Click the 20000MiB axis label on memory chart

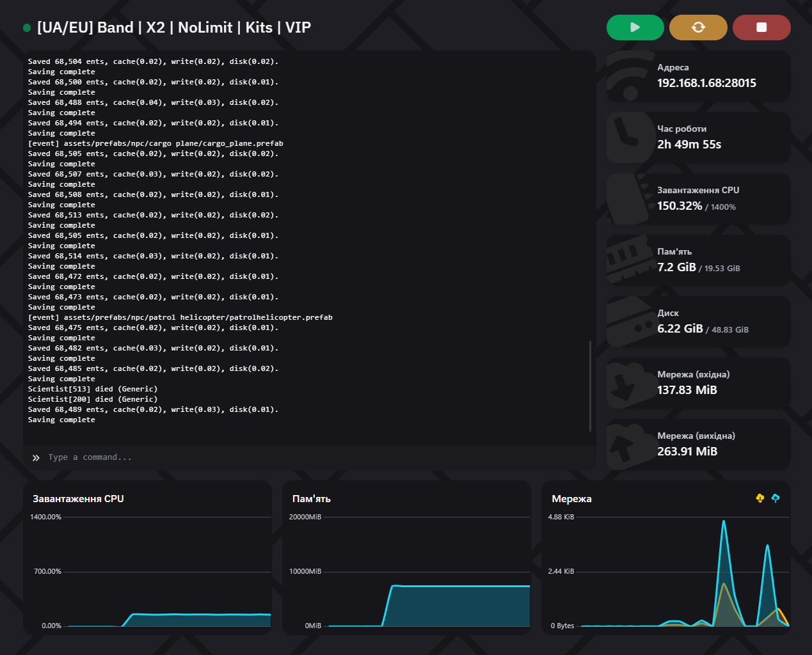(x=305, y=517)
